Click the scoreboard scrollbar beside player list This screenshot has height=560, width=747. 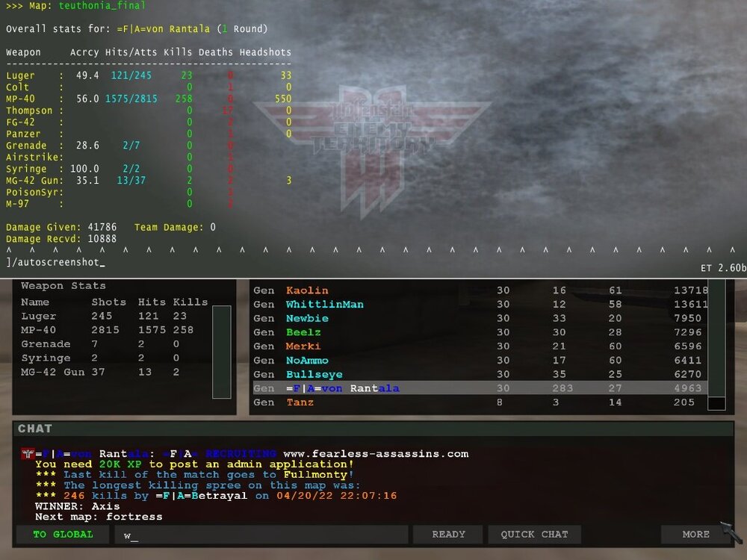716,344
